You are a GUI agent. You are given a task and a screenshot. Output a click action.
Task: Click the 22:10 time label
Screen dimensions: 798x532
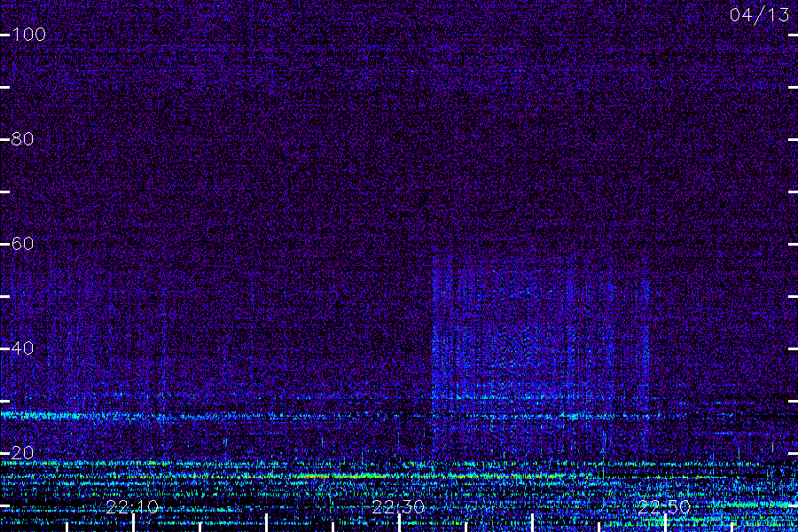coord(132,507)
